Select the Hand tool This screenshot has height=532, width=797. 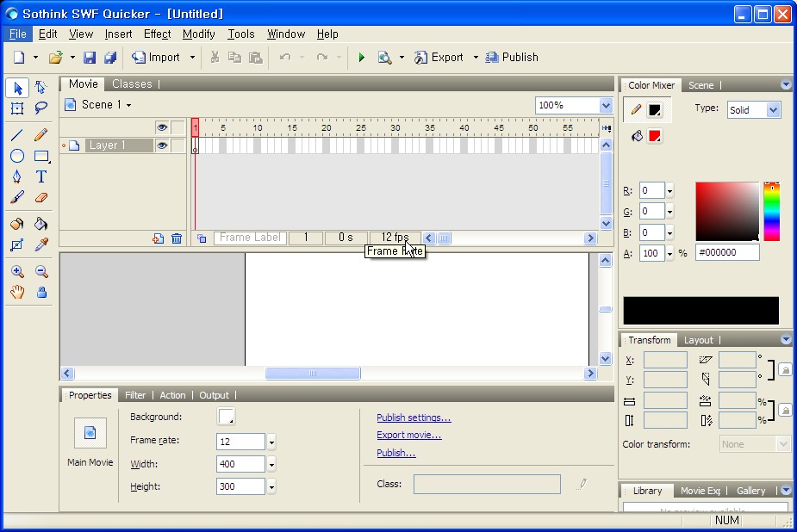click(17, 293)
